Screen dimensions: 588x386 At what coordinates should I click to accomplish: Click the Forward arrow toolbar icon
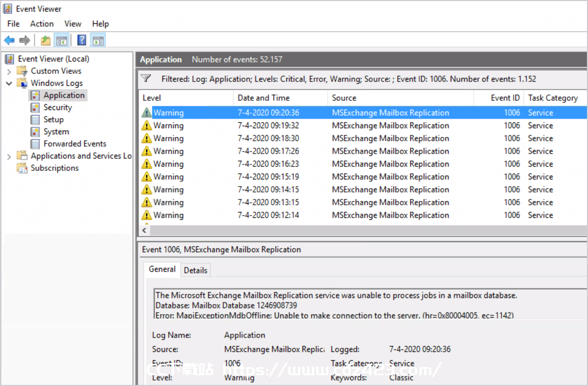coord(25,40)
